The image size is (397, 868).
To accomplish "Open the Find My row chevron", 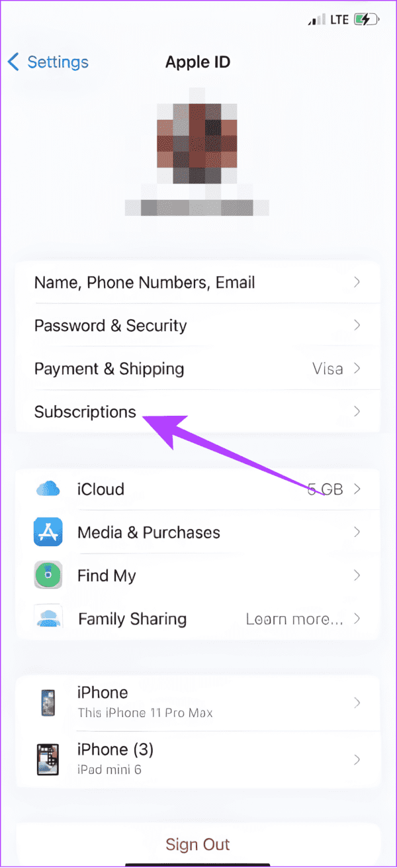I will click(x=357, y=575).
